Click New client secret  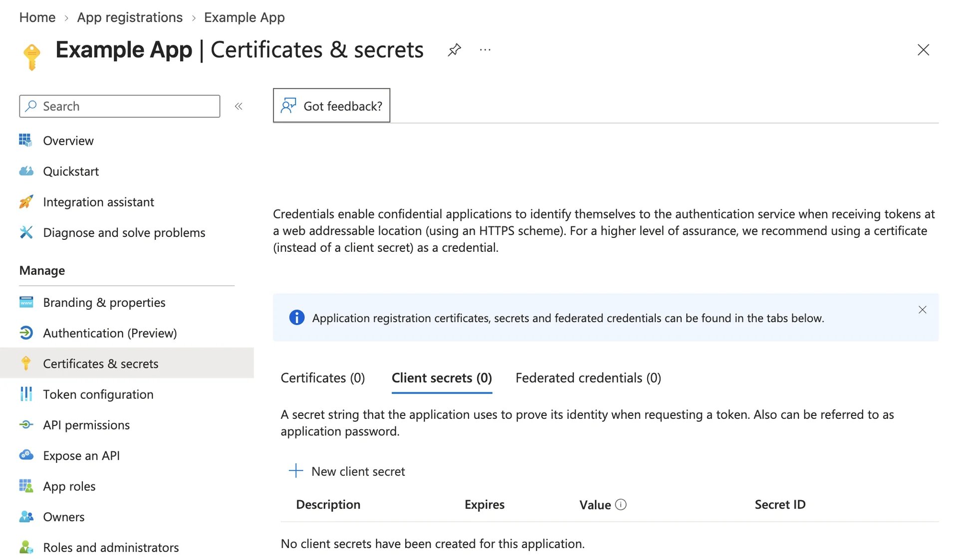click(347, 471)
